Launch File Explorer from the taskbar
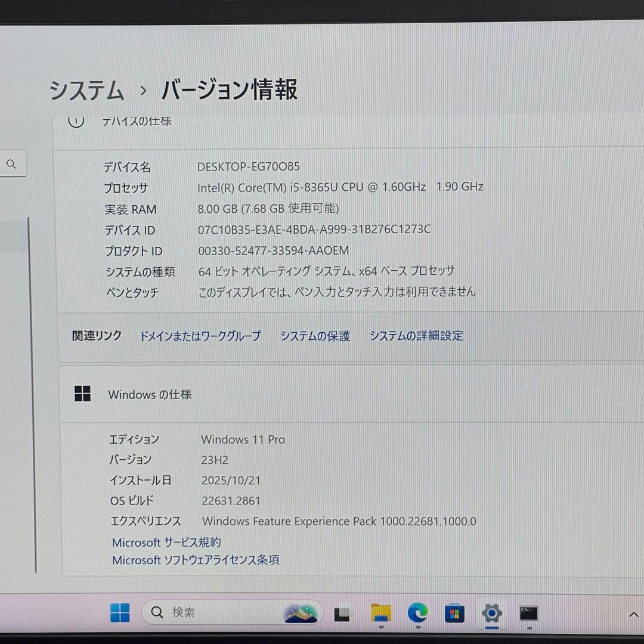 point(380,613)
